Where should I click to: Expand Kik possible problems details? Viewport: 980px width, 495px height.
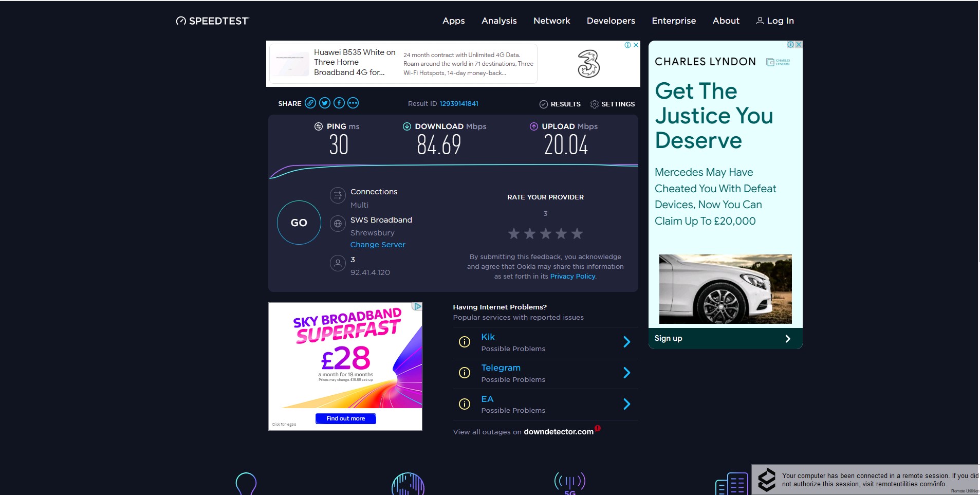click(x=627, y=341)
